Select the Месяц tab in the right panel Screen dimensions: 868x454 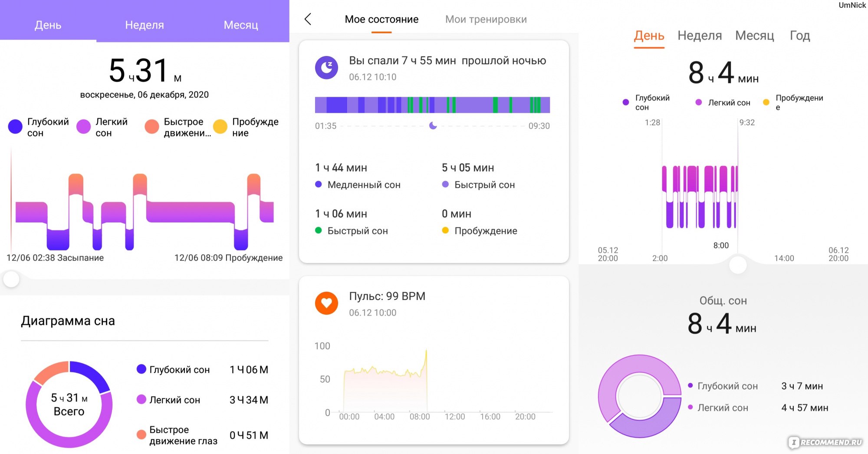(x=755, y=36)
